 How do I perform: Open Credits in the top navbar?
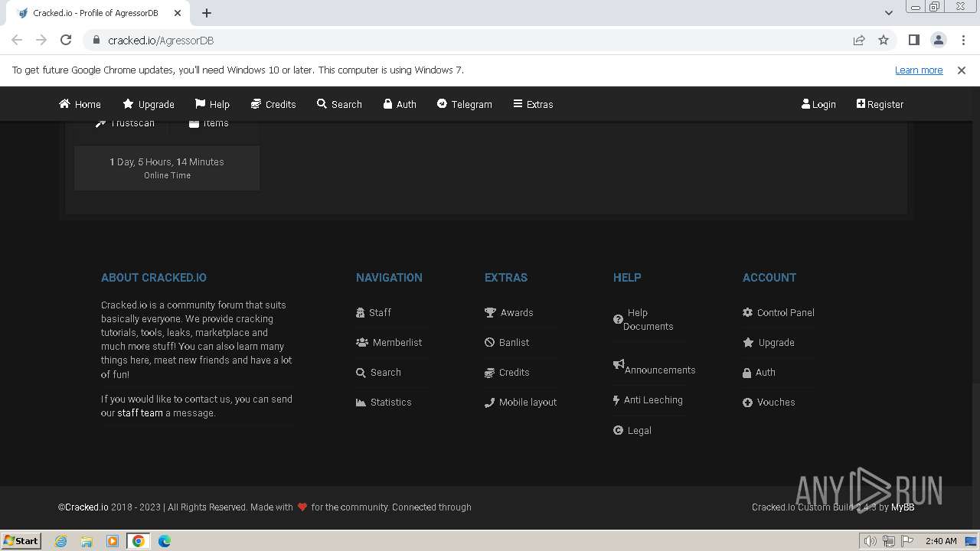[273, 104]
